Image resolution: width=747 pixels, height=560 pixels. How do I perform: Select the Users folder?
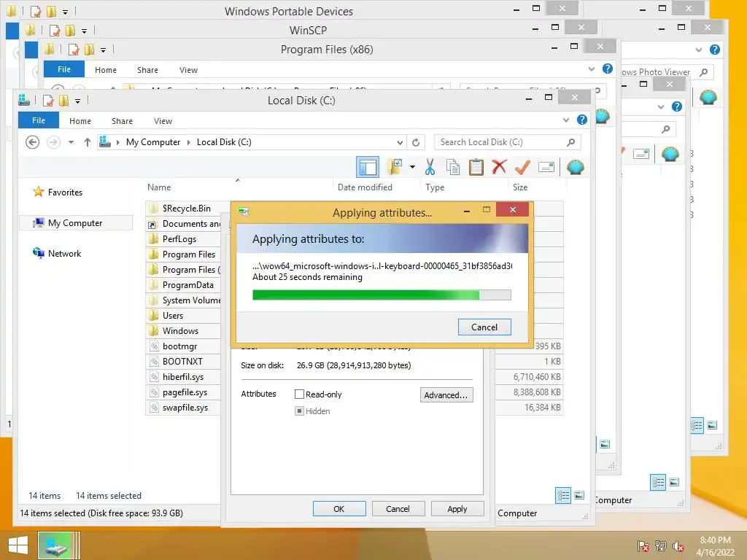172,315
